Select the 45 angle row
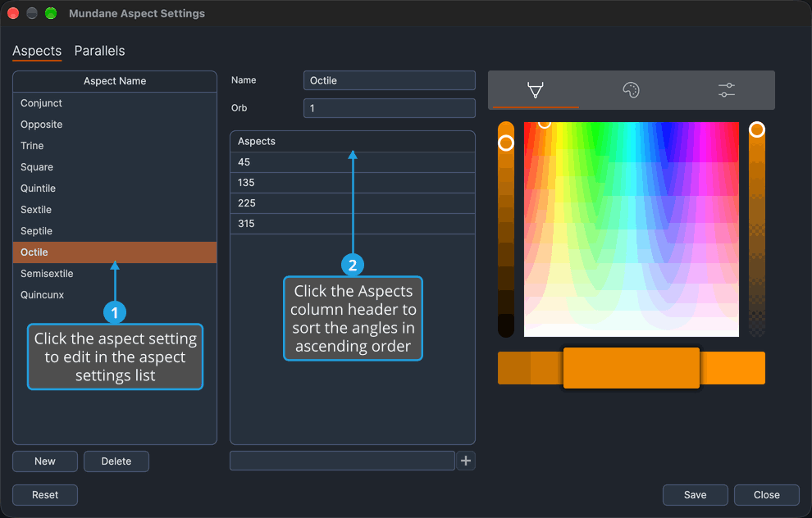The height and width of the screenshot is (518, 812). [352, 162]
